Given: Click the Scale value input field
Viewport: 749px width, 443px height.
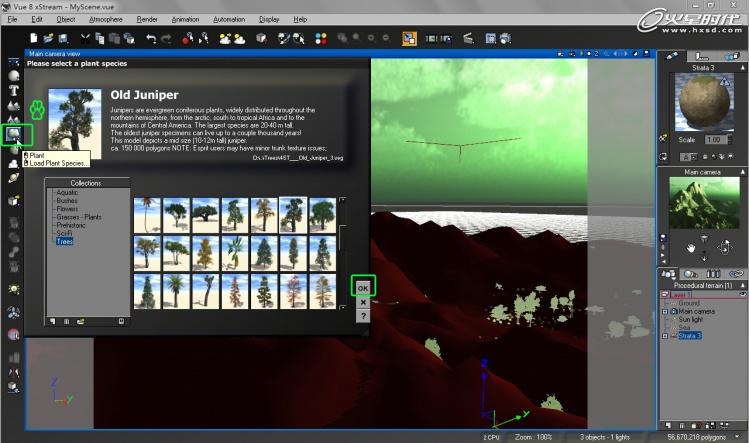Looking at the screenshot, I should (x=715, y=140).
